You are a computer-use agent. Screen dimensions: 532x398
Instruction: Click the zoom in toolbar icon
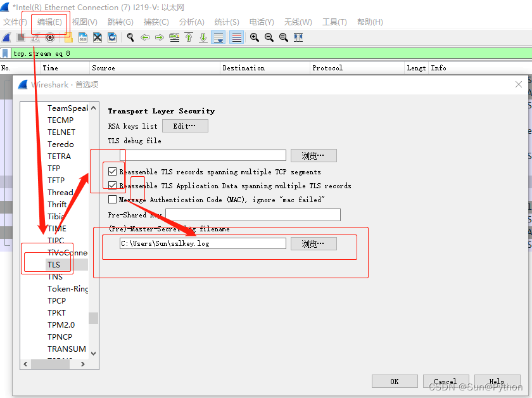tap(255, 37)
